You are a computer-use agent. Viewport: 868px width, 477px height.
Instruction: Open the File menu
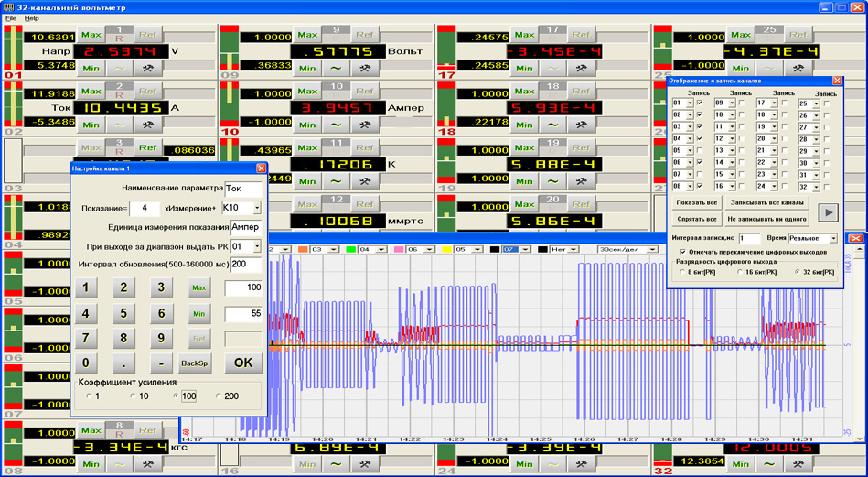11,18
